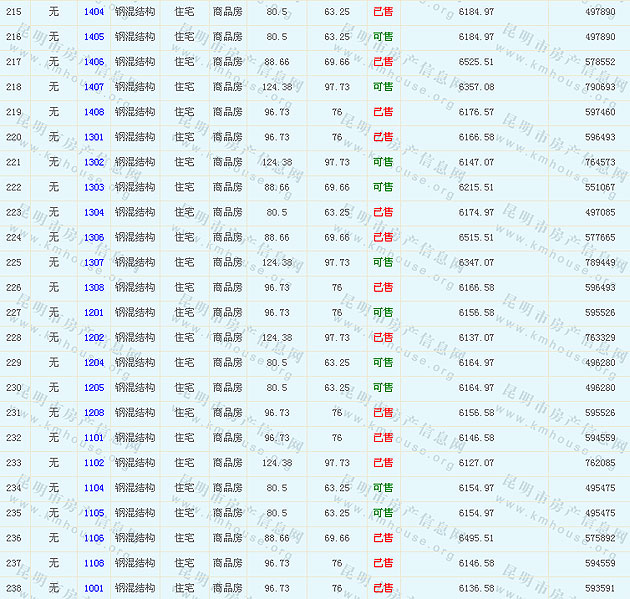Open room 1405 link
This screenshot has height=599, width=630.
click(93, 37)
